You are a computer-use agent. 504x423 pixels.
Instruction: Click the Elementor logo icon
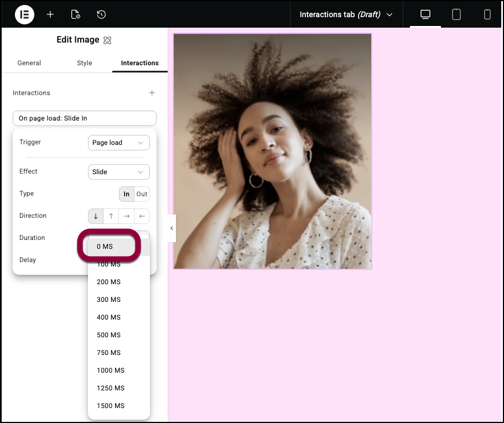tap(24, 14)
